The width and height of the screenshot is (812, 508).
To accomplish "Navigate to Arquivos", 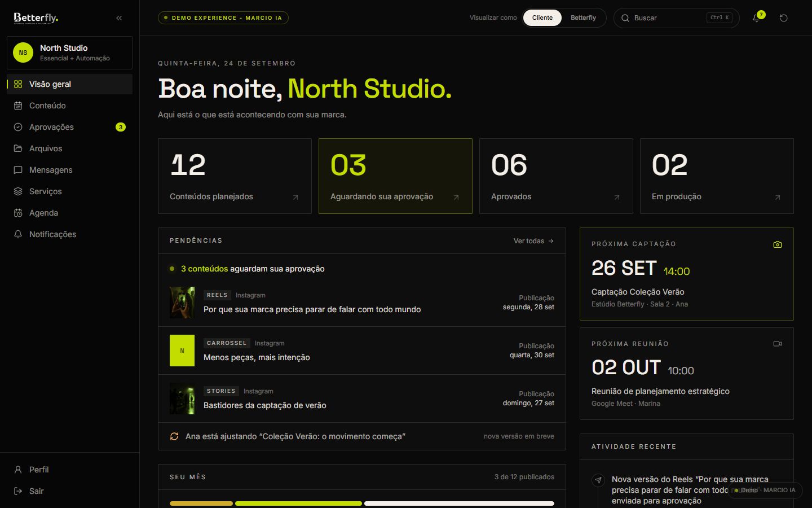I will [x=69, y=148].
